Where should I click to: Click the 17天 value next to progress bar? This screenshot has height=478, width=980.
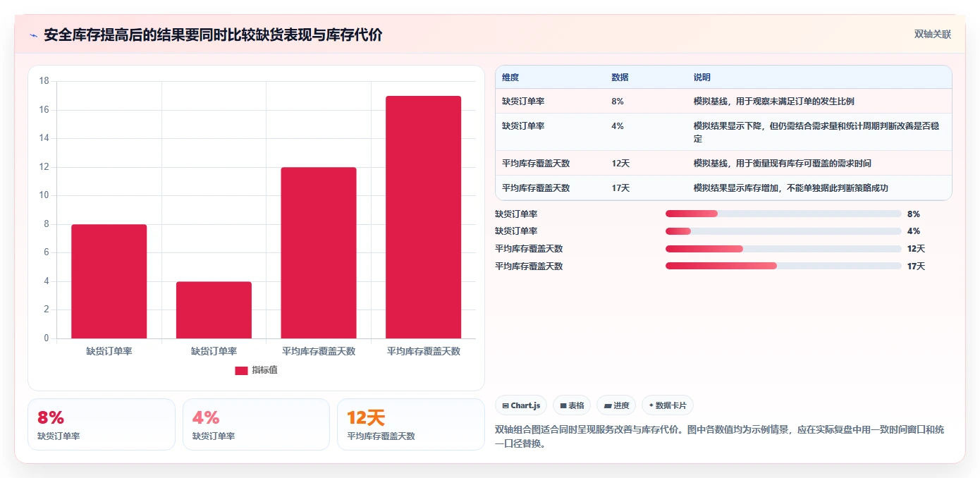(916, 266)
